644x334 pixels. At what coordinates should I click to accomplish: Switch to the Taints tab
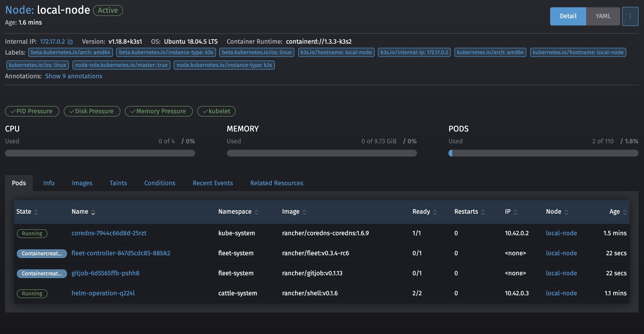(118, 183)
